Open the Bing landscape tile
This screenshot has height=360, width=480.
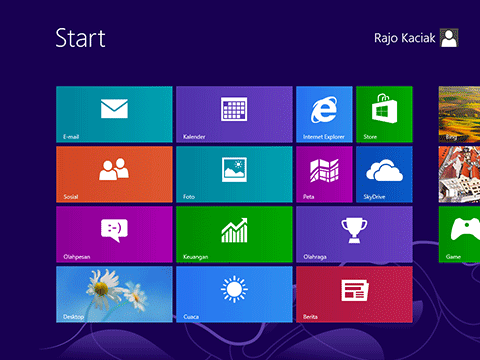[459, 114]
